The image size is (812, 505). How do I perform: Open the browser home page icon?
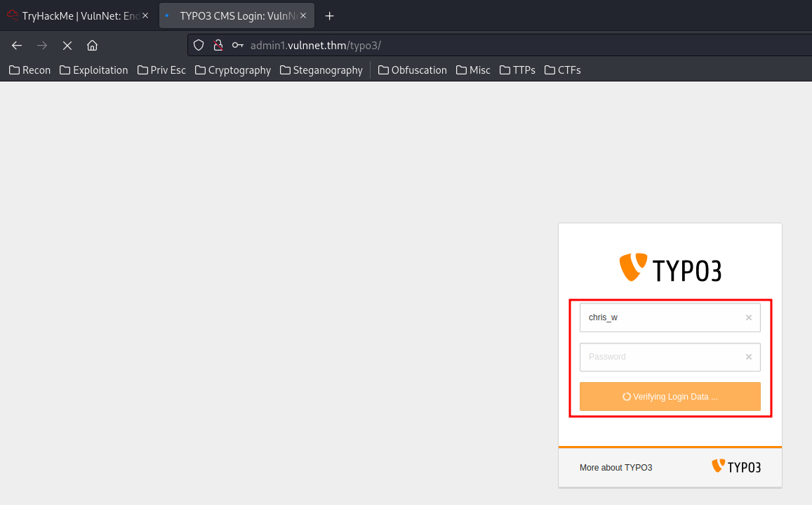coord(92,46)
